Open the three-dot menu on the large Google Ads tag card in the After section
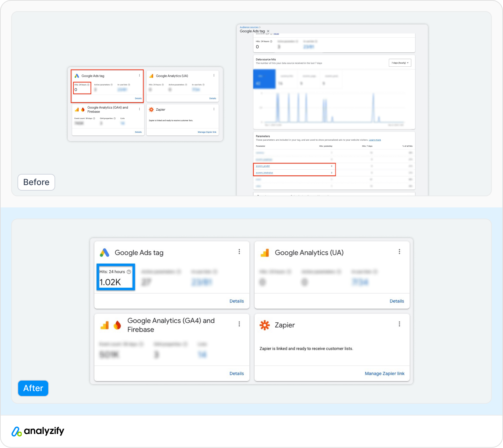The image size is (503, 448). 239,252
